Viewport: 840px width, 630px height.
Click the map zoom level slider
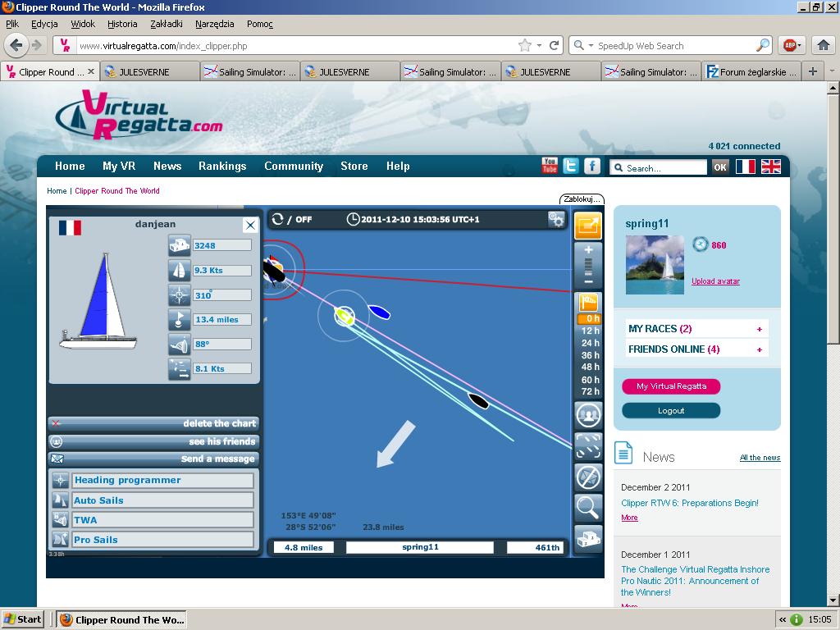point(588,265)
